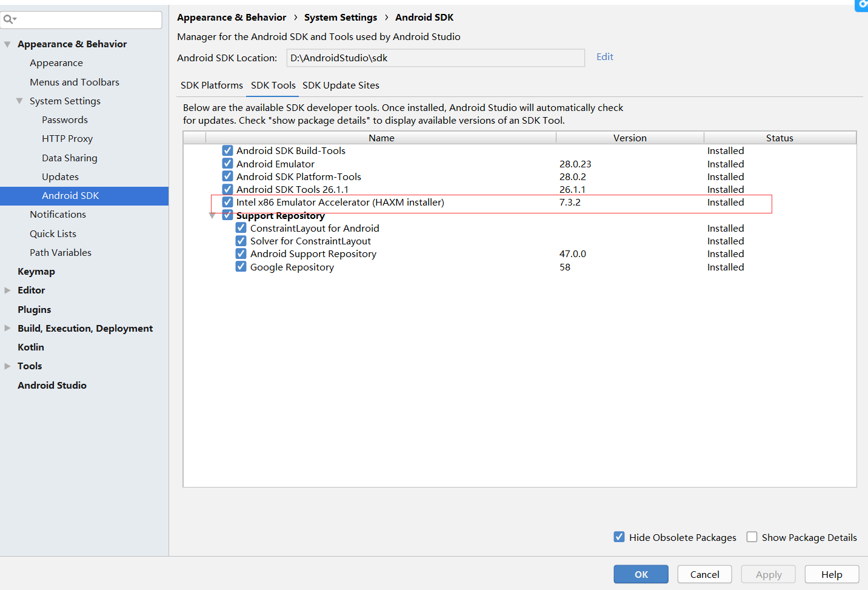Select Android SDK in the sidebar
This screenshot has width=868, height=590.
coord(84,196)
